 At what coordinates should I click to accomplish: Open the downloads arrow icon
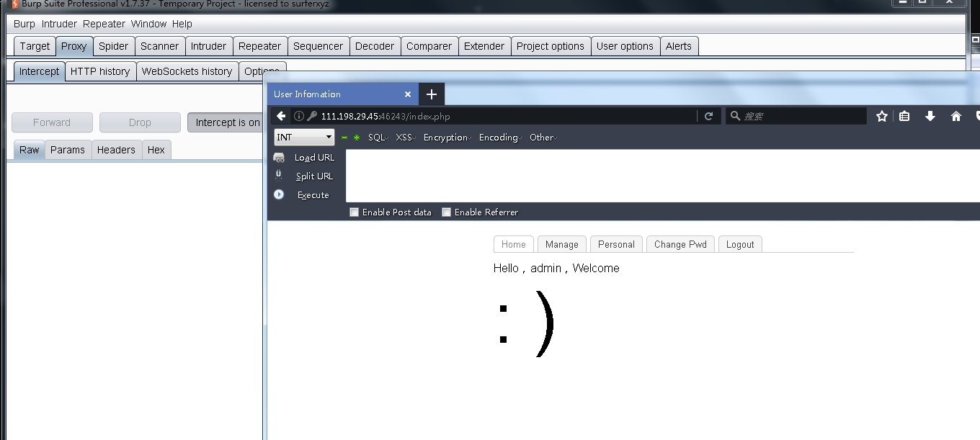[x=930, y=116]
